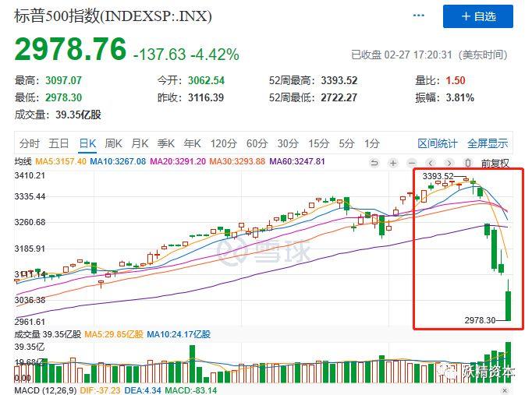The image size is (532, 395).
Task: Open the 月K chart tab
Action: pyautogui.click(x=140, y=143)
